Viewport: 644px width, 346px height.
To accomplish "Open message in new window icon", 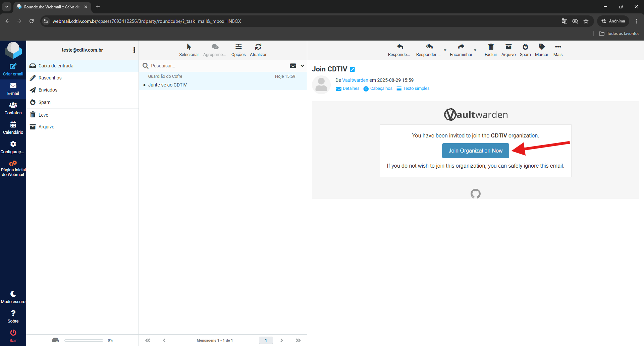I will click(x=353, y=69).
